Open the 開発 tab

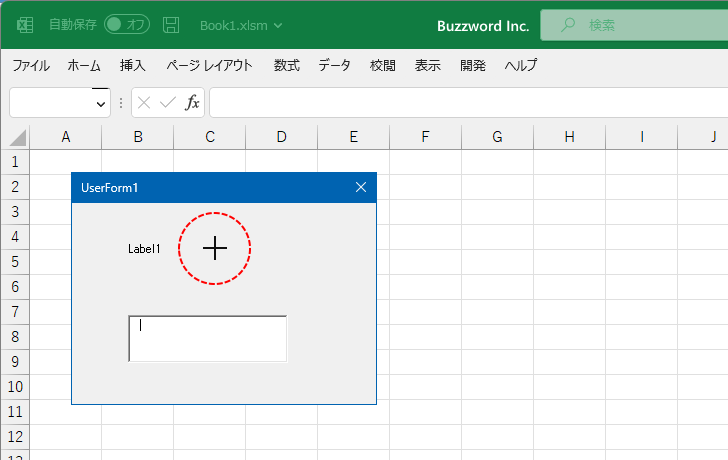pyautogui.click(x=473, y=65)
